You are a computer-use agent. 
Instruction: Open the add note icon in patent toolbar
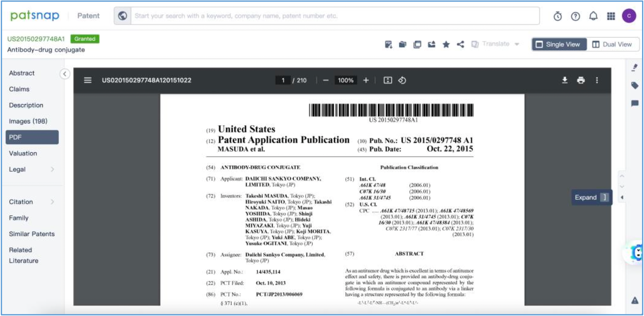(388, 44)
